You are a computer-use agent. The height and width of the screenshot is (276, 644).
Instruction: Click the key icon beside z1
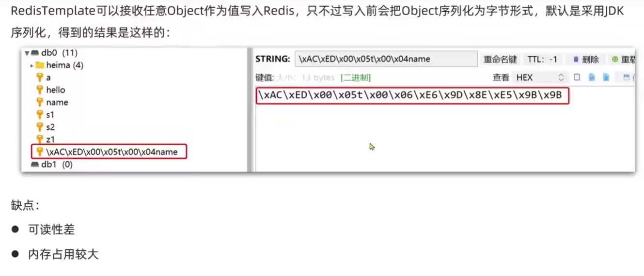pos(40,139)
